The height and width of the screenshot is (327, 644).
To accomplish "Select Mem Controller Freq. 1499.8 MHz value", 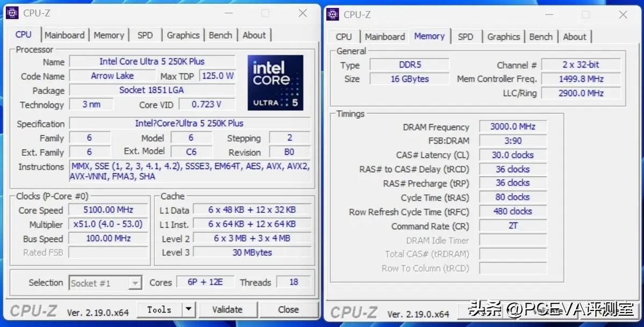I will click(581, 79).
